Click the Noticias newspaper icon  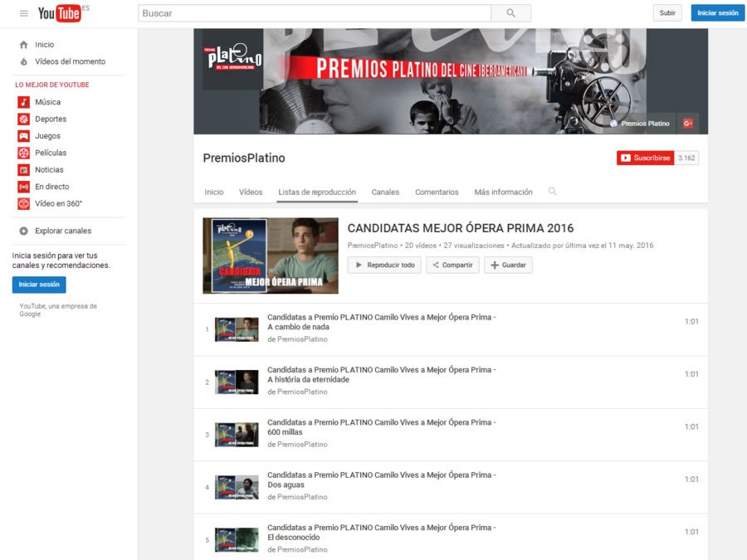tap(23, 169)
